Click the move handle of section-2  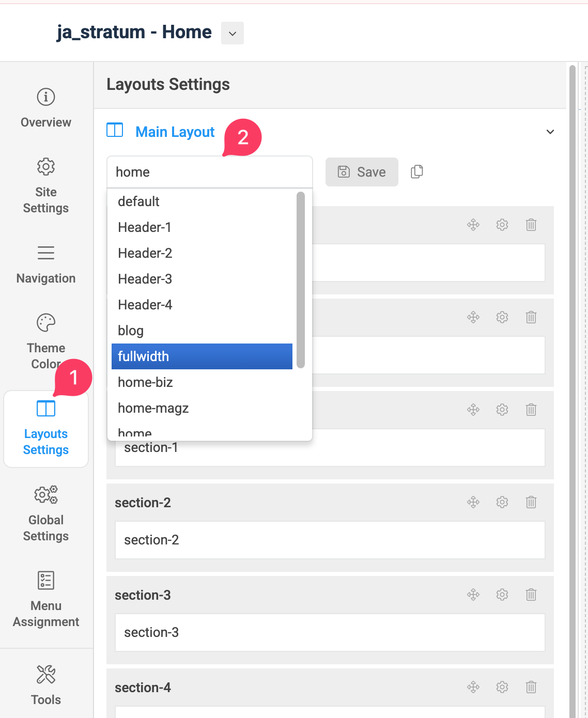click(x=473, y=502)
